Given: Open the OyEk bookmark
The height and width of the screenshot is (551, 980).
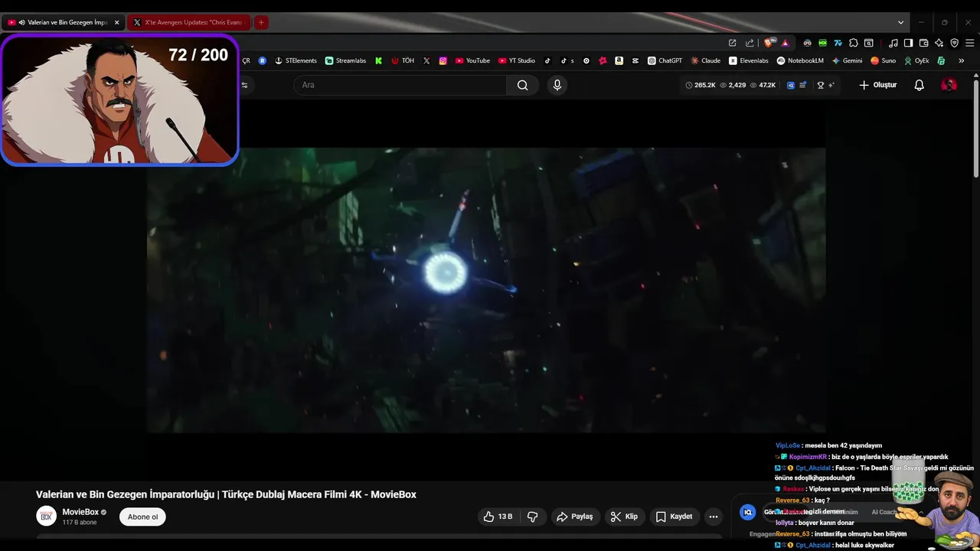Looking at the screenshot, I should 916,60.
